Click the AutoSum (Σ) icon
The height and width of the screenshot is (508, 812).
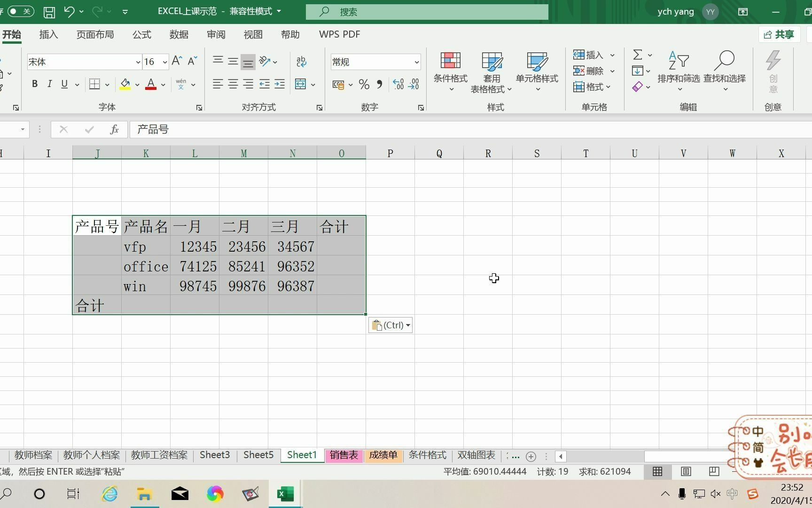coord(638,55)
